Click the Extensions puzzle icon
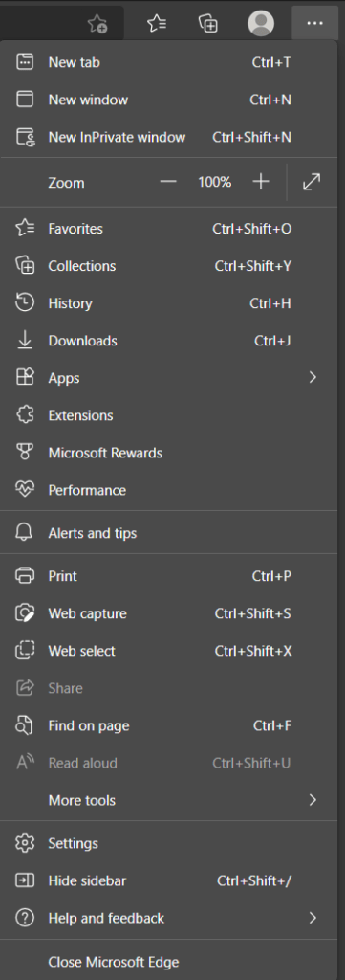Image resolution: width=345 pixels, height=980 pixels. [24, 415]
